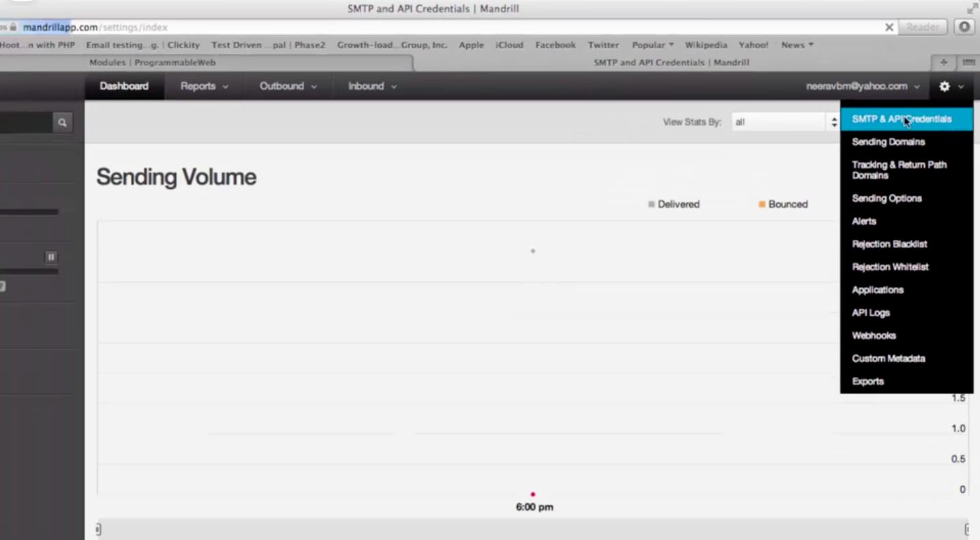Click the search magnifier icon in sidebar
This screenshot has height=540, width=980.
pyautogui.click(x=62, y=123)
